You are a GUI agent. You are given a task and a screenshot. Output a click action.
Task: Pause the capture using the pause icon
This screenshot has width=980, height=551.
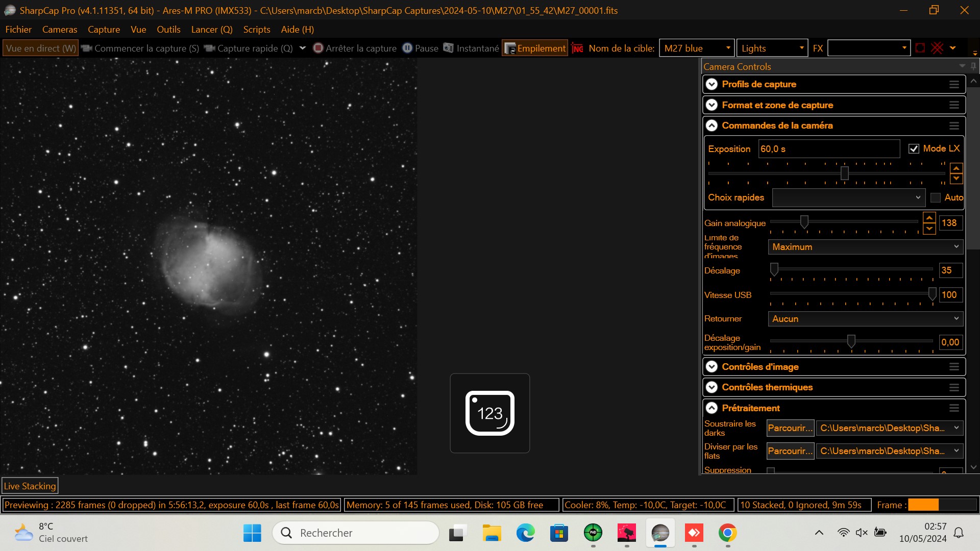(x=407, y=48)
